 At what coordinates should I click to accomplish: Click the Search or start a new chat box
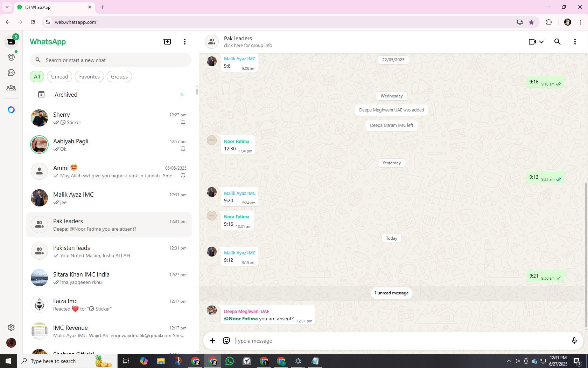(111, 60)
